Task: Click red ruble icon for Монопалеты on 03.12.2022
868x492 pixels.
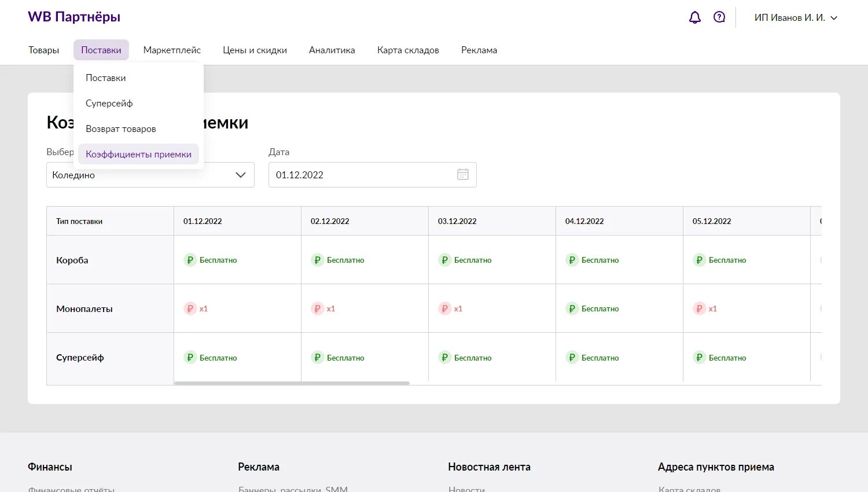Action: [444, 309]
